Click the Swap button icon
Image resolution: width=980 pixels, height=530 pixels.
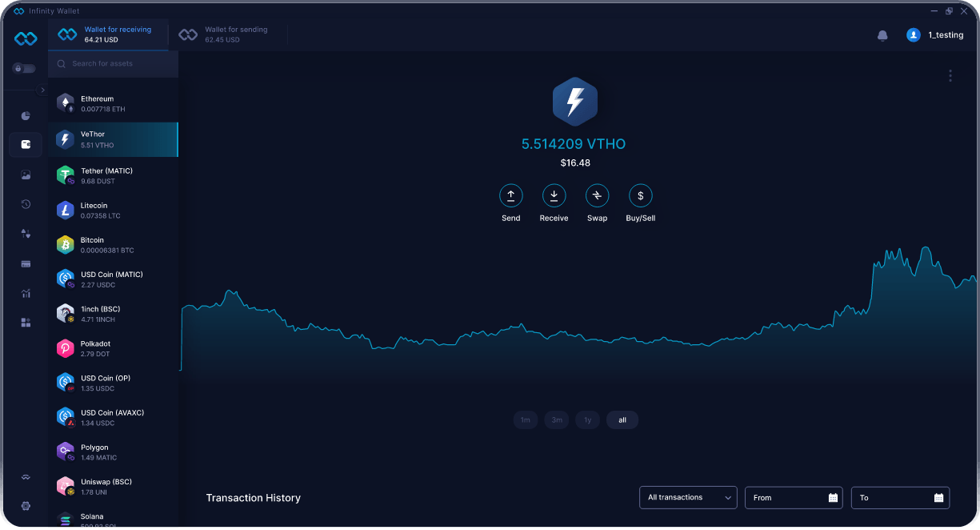tap(598, 195)
